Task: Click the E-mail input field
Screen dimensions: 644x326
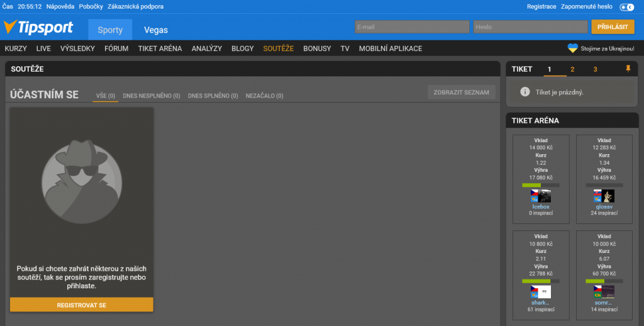Action: pos(411,27)
